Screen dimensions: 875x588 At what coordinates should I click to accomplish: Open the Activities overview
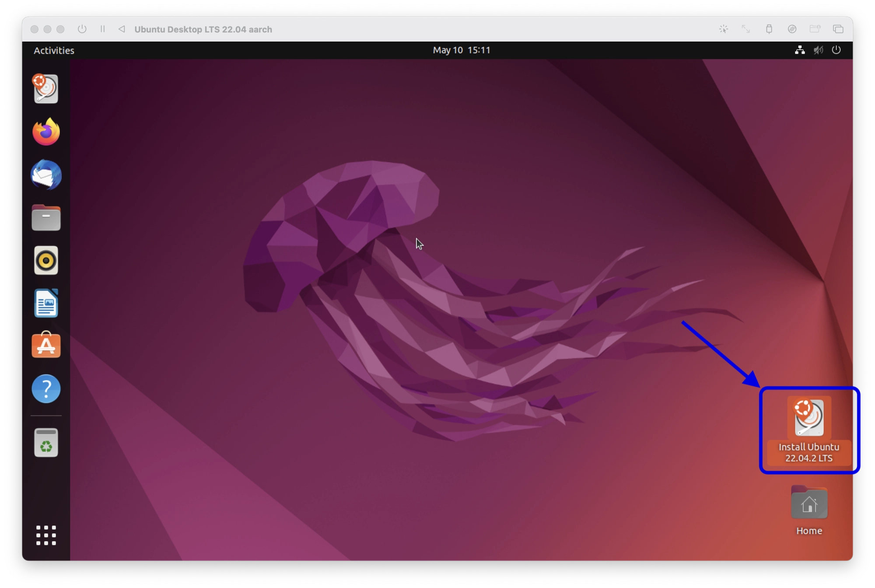(54, 50)
